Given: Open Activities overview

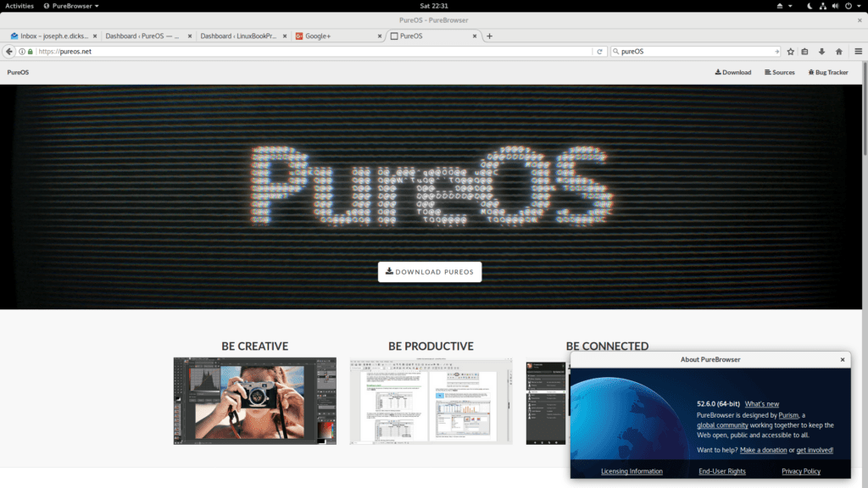Looking at the screenshot, I should [19, 6].
